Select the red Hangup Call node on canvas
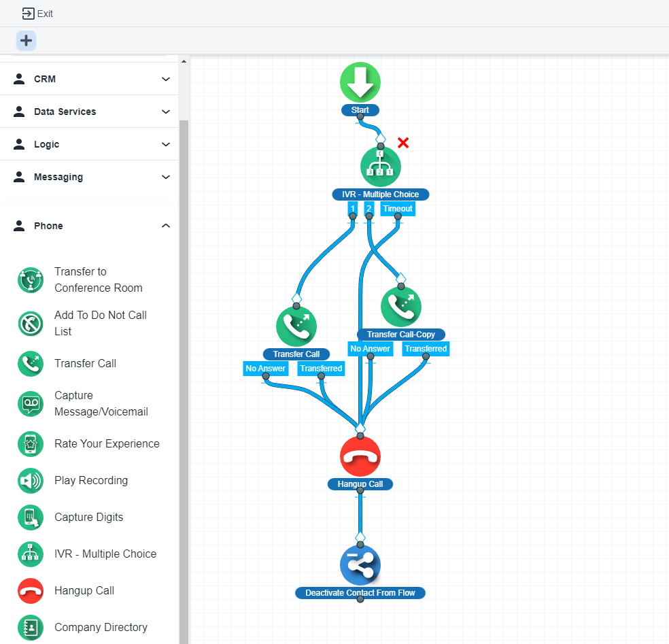669x644 pixels. [x=360, y=456]
